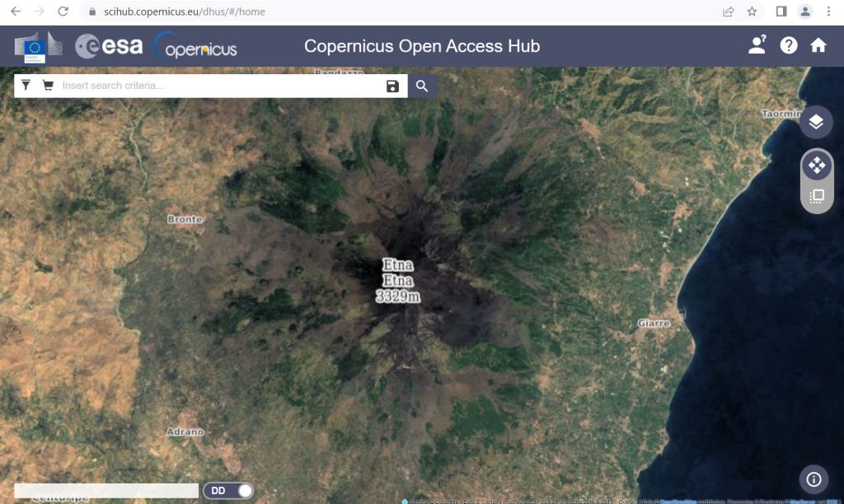Viewport: 844px width, 504px height.
Task: Show map information with info icon
Action: (814, 479)
